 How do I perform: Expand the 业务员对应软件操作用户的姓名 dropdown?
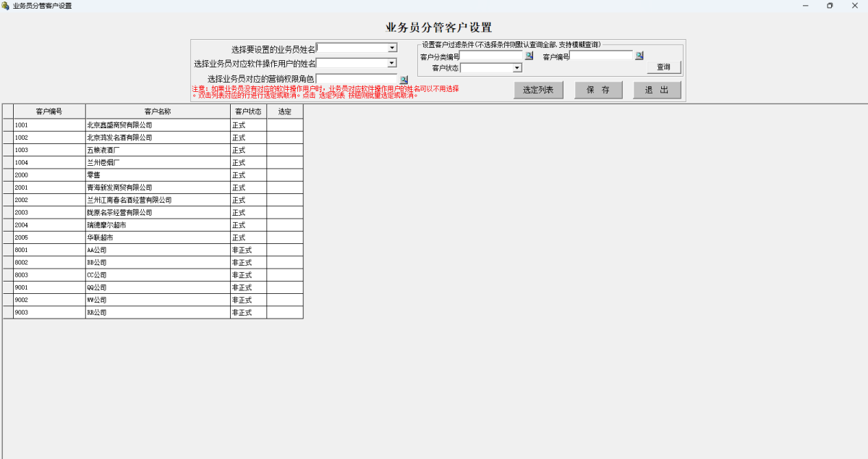[391, 63]
